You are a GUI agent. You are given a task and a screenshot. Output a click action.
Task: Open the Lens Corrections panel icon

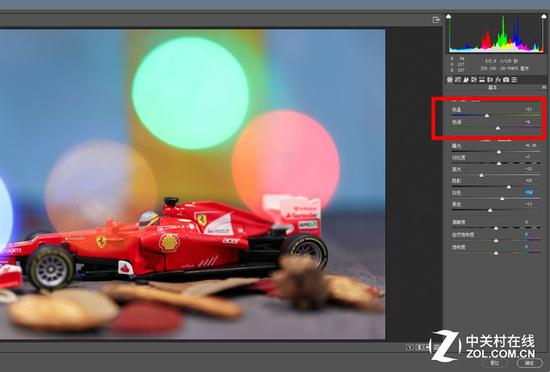tap(490, 80)
